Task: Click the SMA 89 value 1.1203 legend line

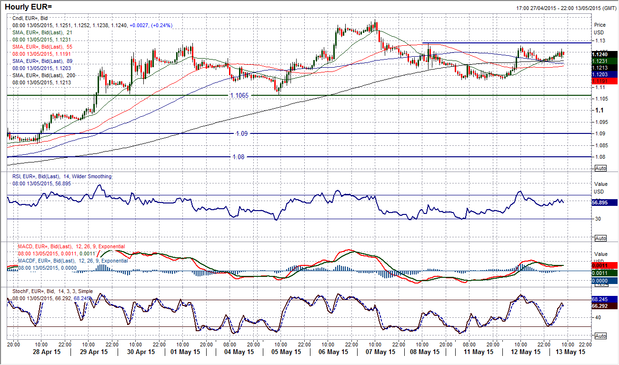Action: (x=41, y=68)
